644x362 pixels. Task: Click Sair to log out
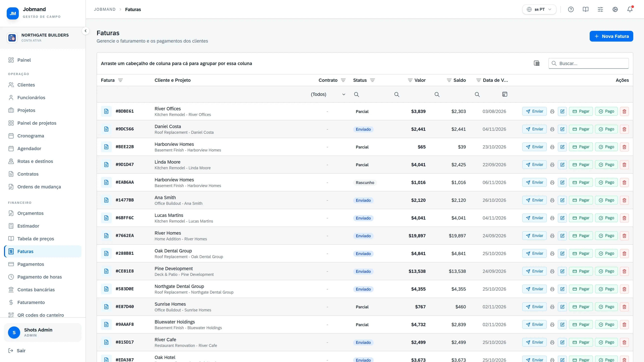pyautogui.click(x=17, y=351)
